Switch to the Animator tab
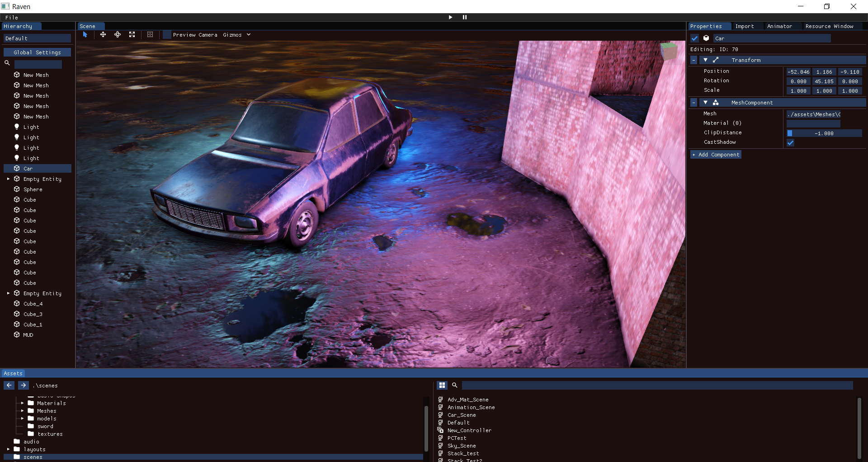868x462 pixels. pyautogui.click(x=780, y=26)
